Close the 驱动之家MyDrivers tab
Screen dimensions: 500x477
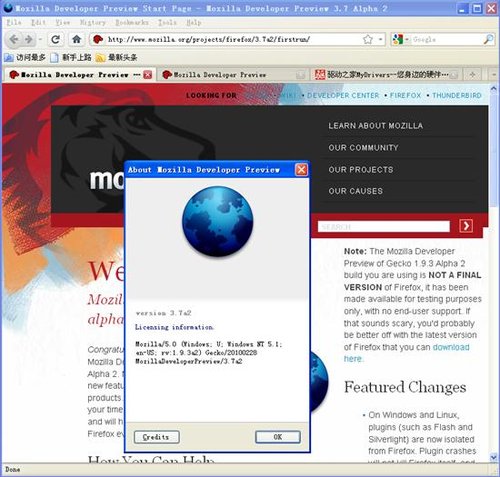[453, 75]
